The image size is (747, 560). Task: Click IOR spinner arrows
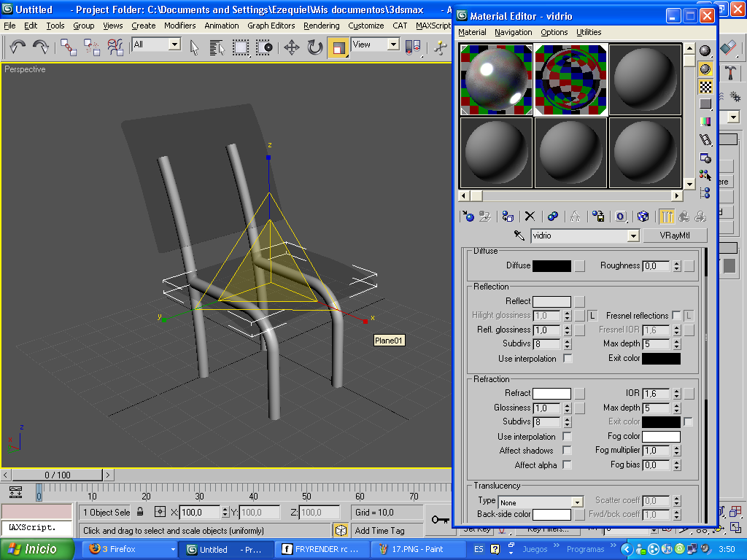[x=676, y=393]
